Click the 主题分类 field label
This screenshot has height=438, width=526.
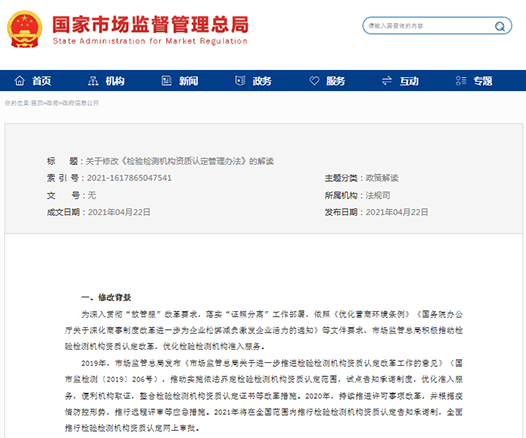click(x=341, y=178)
